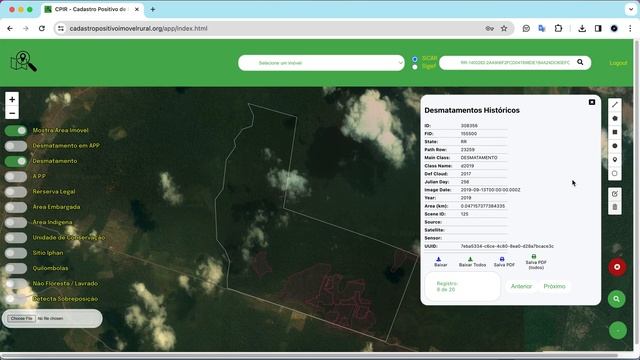640x360 pixels.
Task: Click the bottom green round button
Action: [618, 330]
